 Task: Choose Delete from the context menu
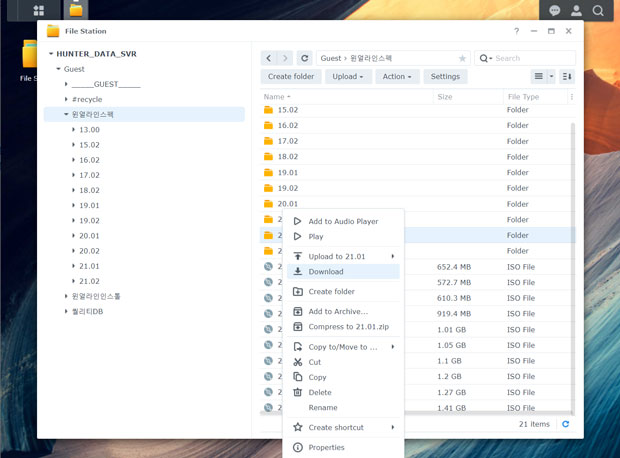(x=343, y=392)
